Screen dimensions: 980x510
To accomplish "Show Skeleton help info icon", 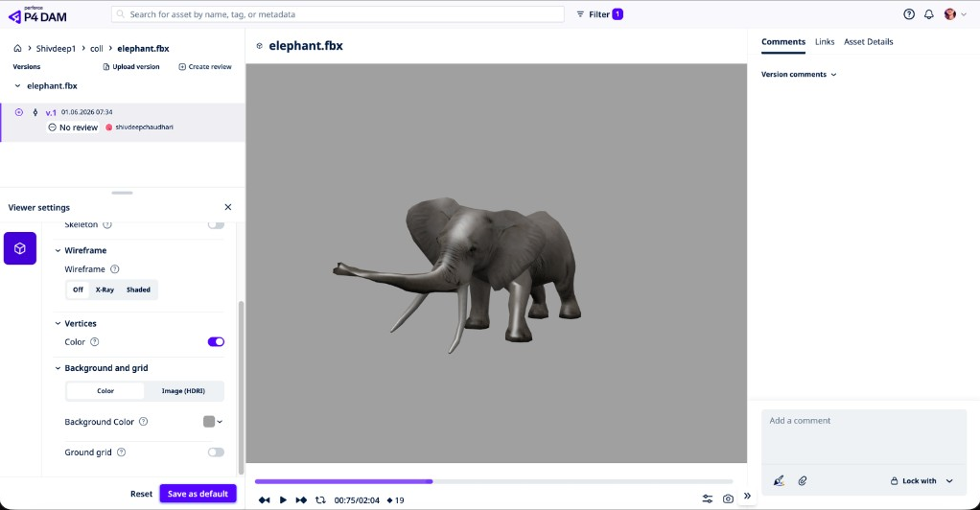I will (x=106, y=224).
